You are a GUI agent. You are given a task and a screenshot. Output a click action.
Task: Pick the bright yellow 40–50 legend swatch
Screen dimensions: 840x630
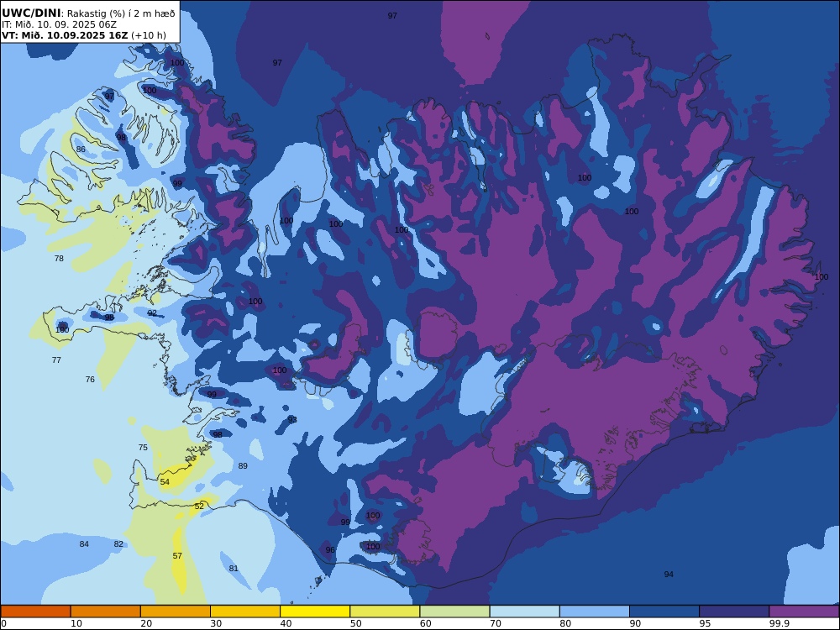[315, 612]
